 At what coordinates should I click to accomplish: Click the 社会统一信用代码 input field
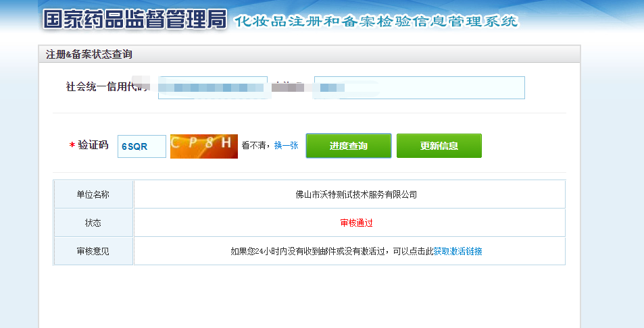coord(212,88)
